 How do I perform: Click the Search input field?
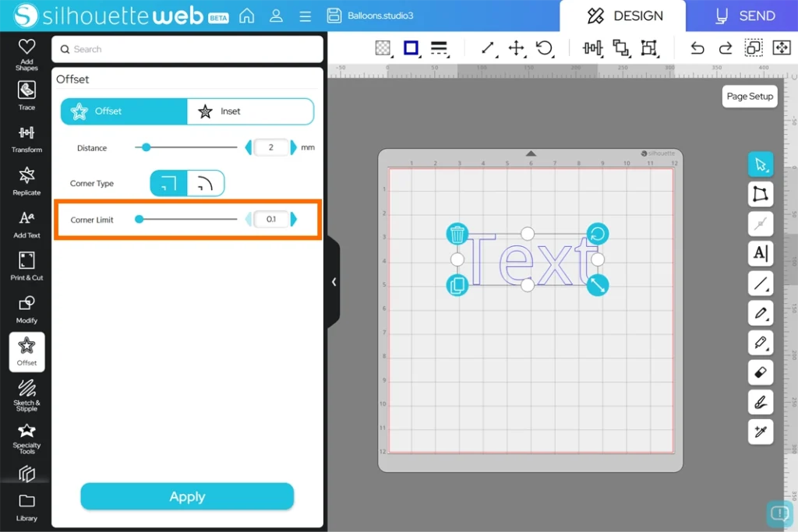(187, 49)
